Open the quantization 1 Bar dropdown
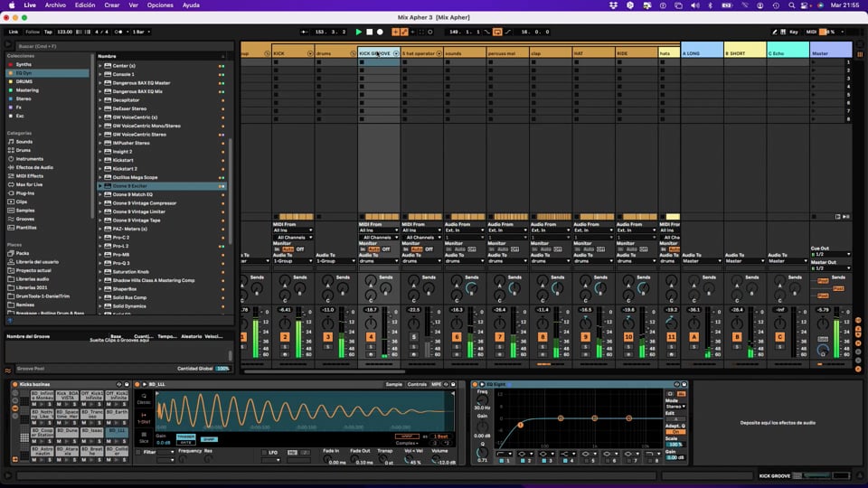This screenshot has width=868, height=488. coord(141,33)
